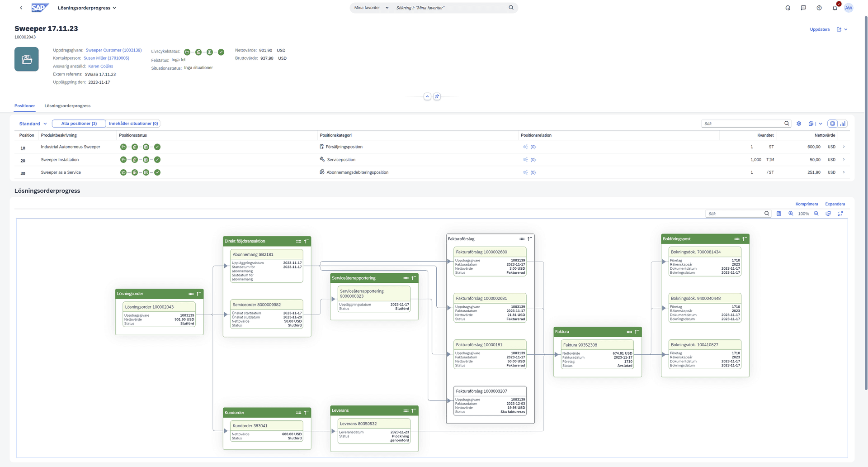Collapse the Fakturaförslag group box

coord(529,239)
